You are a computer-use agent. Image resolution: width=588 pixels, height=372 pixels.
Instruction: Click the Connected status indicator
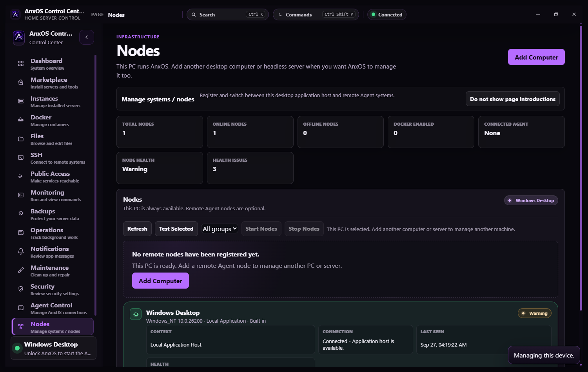[387, 14]
